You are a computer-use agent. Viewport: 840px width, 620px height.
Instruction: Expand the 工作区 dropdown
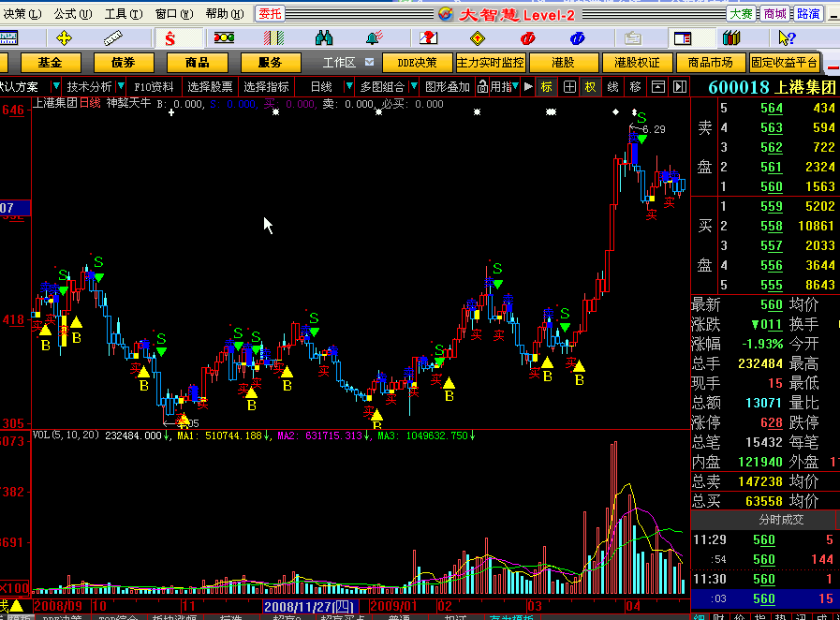pos(370,62)
